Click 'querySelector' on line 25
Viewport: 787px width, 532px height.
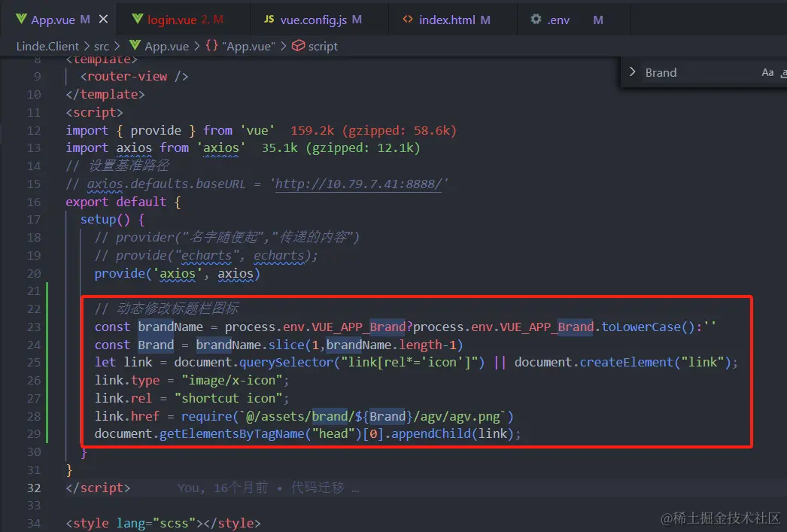[286, 362]
